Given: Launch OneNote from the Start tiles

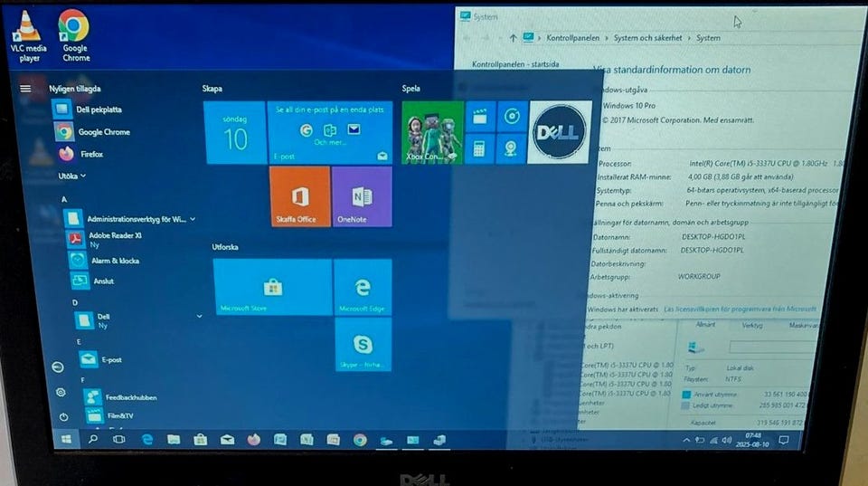Looking at the screenshot, I should click(x=362, y=197).
